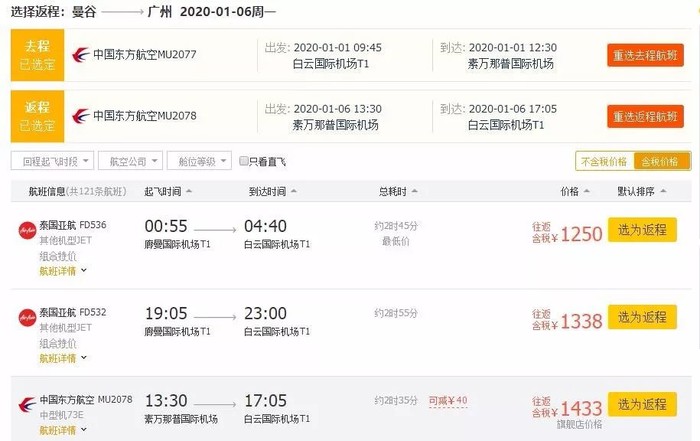Screen dimensions: 700x441
Task: Click the AirAsia logo for flight FD536
Action: pos(27,228)
